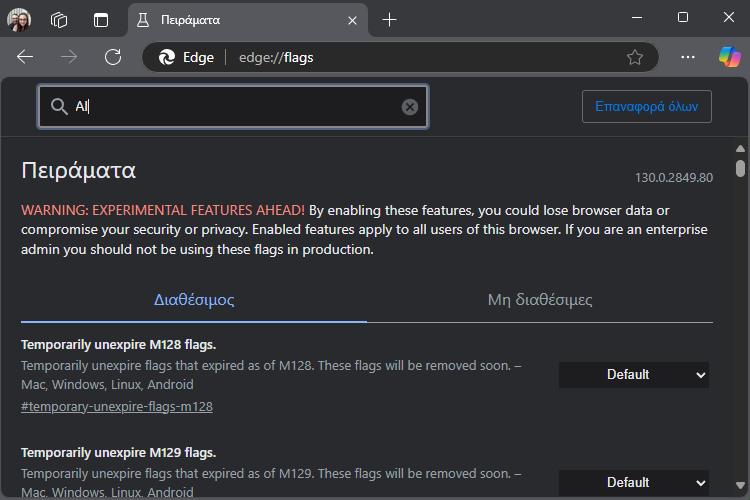Expand the M128 flags Default dropdown
This screenshot has height=500, width=750.
coord(634,375)
